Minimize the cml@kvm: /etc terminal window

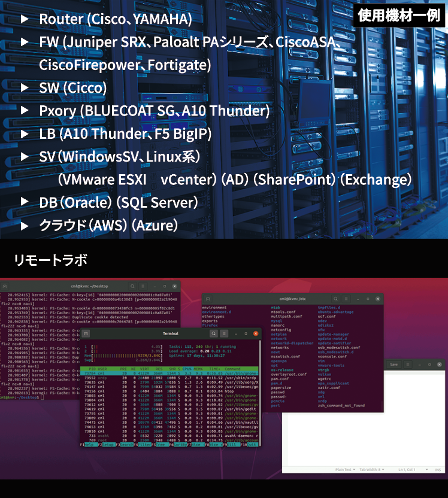[358, 299]
